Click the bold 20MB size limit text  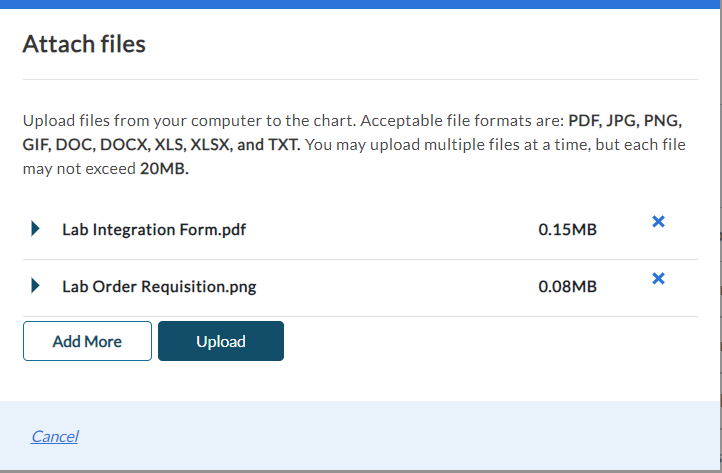pos(164,169)
